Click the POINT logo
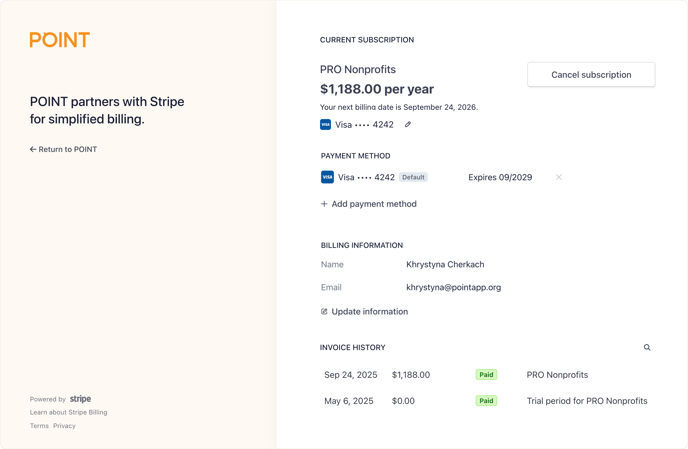The height and width of the screenshot is (449, 688). (60, 40)
